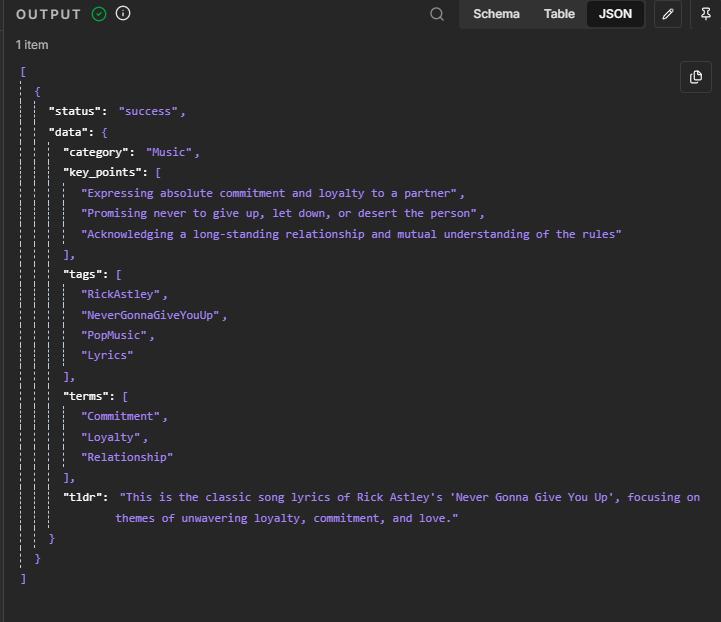Click the opening square bracket of the array

pos(23,72)
